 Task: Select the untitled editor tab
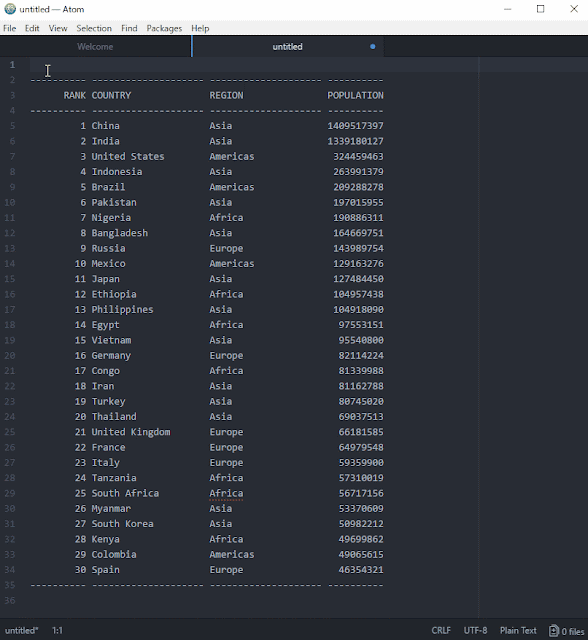tap(287, 47)
